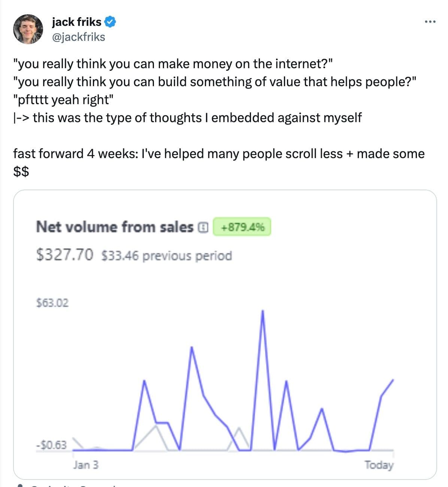Screen dimensions: 448x487
Task: Click the jack friks display name
Action: (77, 22)
